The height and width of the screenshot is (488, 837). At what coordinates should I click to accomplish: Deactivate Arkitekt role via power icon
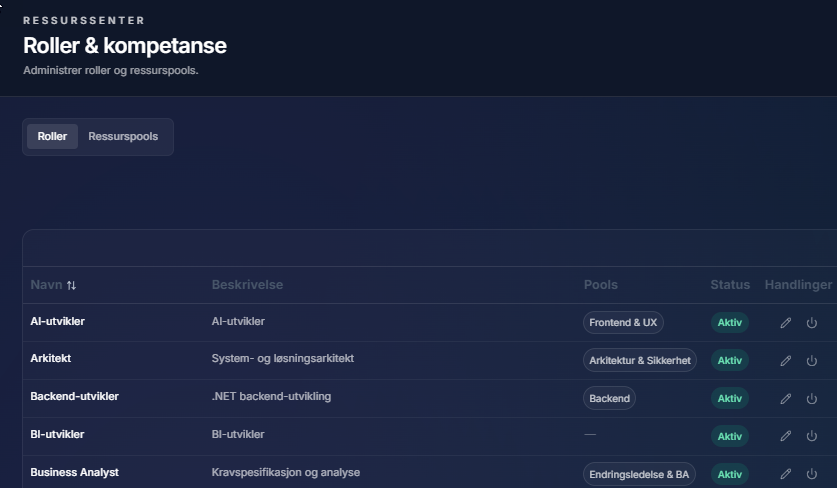coord(811,360)
